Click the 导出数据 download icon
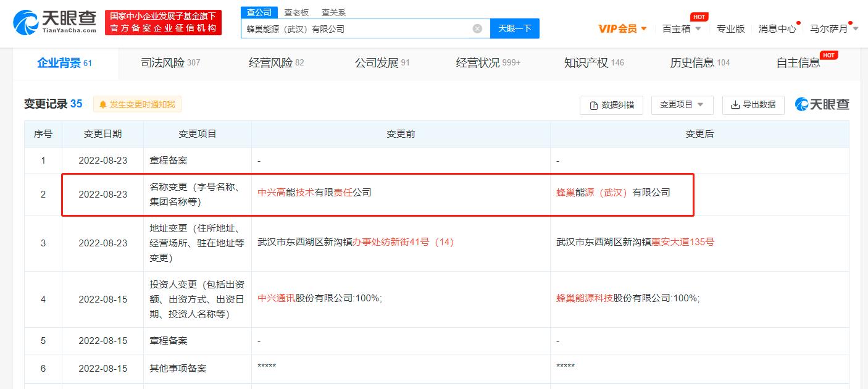 point(735,105)
